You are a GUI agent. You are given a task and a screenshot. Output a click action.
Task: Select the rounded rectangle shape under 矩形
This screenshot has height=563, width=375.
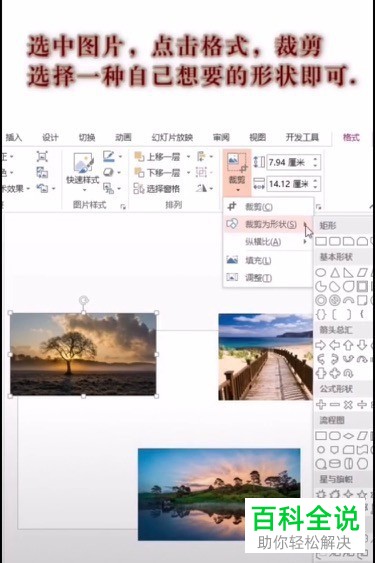point(334,241)
